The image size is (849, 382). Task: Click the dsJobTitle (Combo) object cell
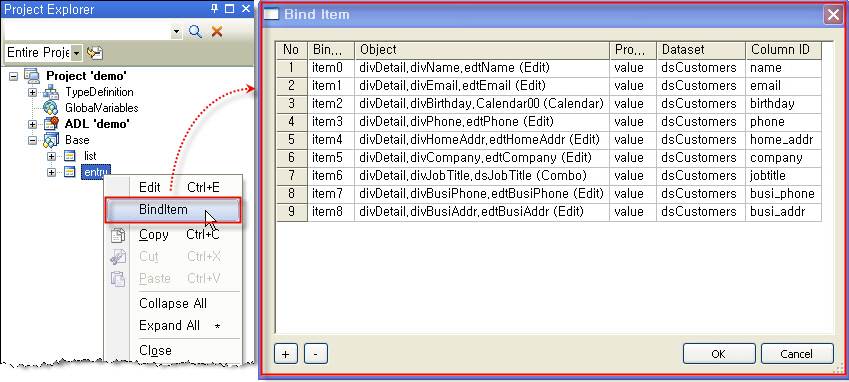tap(482, 176)
